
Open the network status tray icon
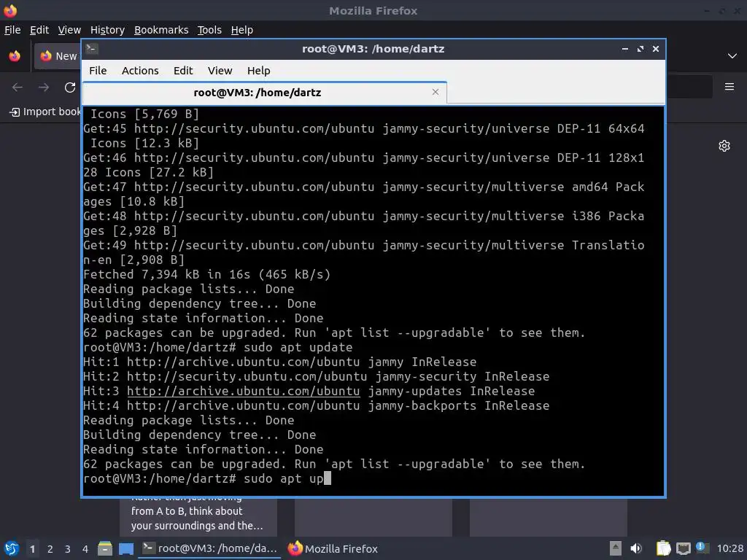(683, 548)
